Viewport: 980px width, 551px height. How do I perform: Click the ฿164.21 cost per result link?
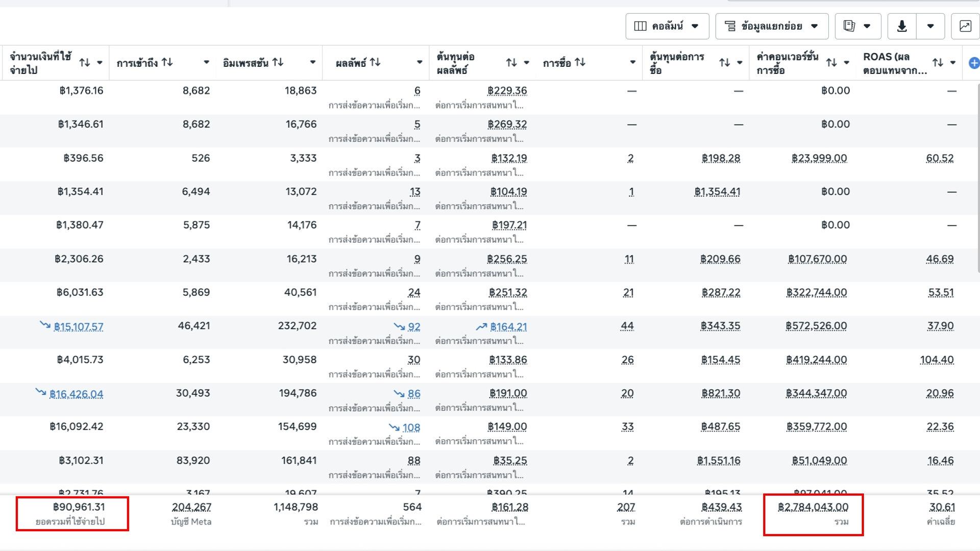(x=508, y=327)
